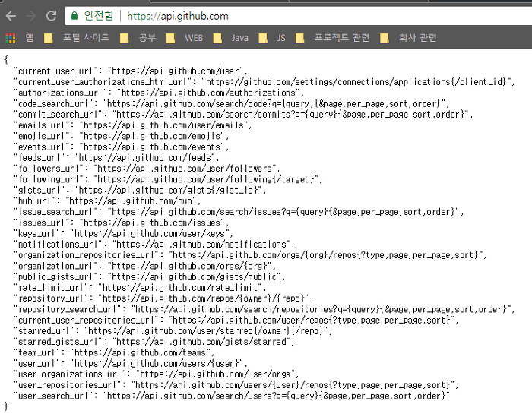The width and height of the screenshot is (532, 420).
Task: Click the address bar showing api.github.com
Action: 299,16
